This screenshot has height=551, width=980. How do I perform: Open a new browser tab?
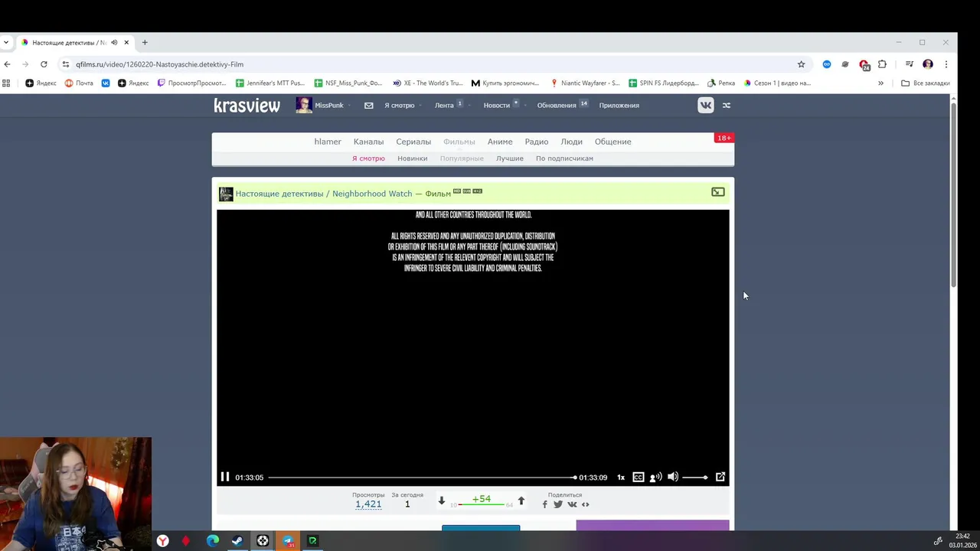point(145,43)
